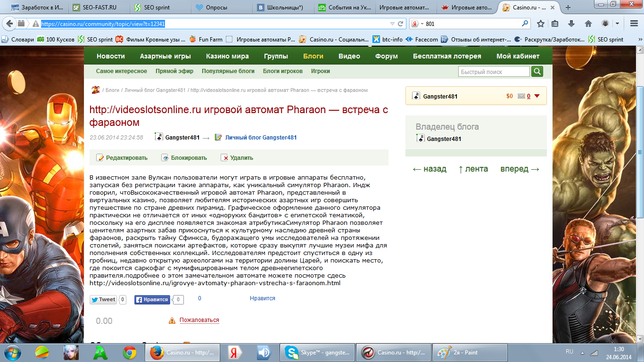The width and height of the screenshot is (644, 362).
Task: Open a new tab with plus button
Action: click(x=568, y=8)
